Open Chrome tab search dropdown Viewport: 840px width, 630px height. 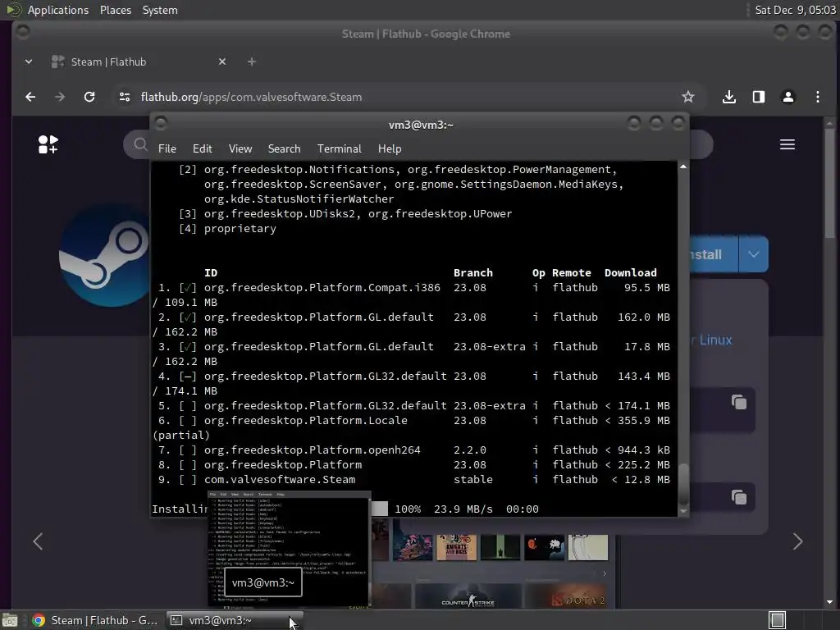click(x=29, y=62)
